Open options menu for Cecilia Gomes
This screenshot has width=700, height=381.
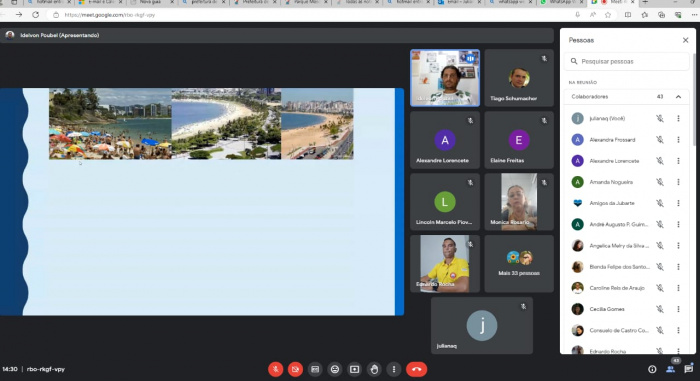pyautogui.click(x=678, y=309)
